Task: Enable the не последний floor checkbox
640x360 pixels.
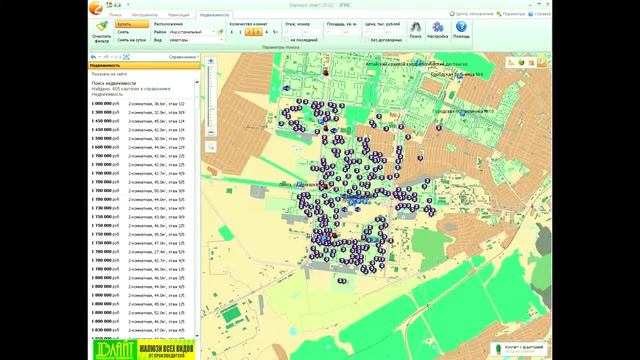Action: 287,40
